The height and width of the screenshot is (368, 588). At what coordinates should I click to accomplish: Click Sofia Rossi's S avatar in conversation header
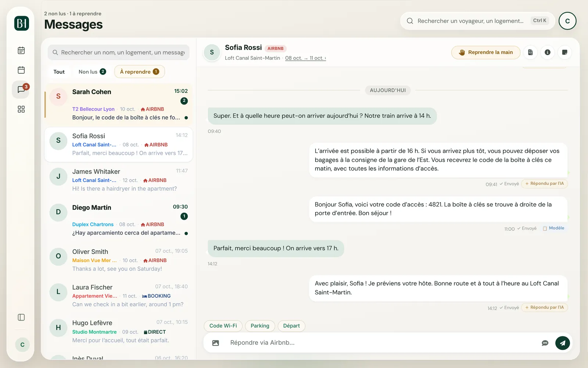pyautogui.click(x=212, y=52)
